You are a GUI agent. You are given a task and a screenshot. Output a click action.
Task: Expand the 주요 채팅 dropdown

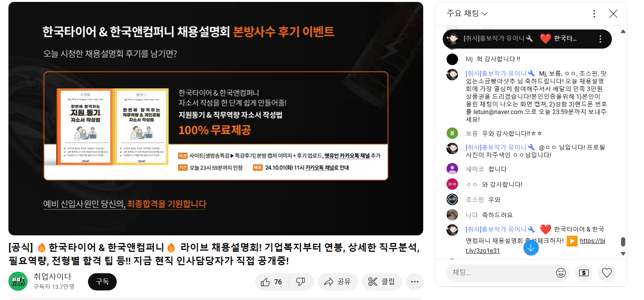click(467, 14)
